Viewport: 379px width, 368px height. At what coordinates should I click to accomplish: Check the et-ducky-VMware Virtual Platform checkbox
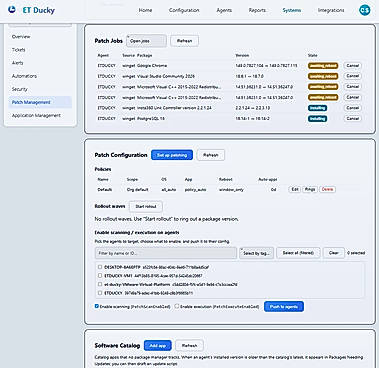(x=100, y=284)
